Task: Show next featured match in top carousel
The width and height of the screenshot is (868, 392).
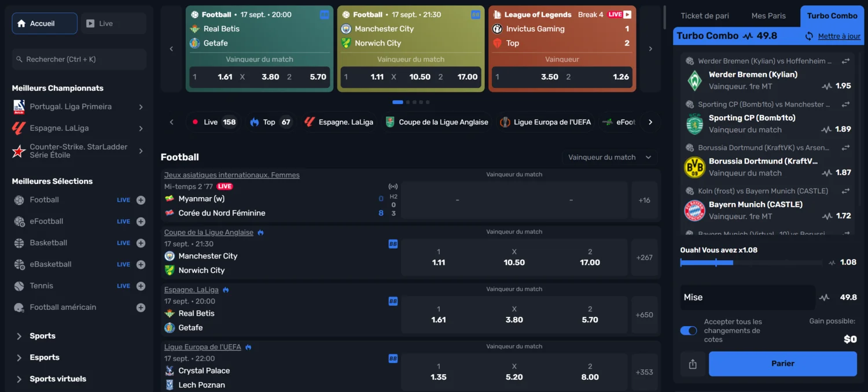Action: (x=650, y=49)
